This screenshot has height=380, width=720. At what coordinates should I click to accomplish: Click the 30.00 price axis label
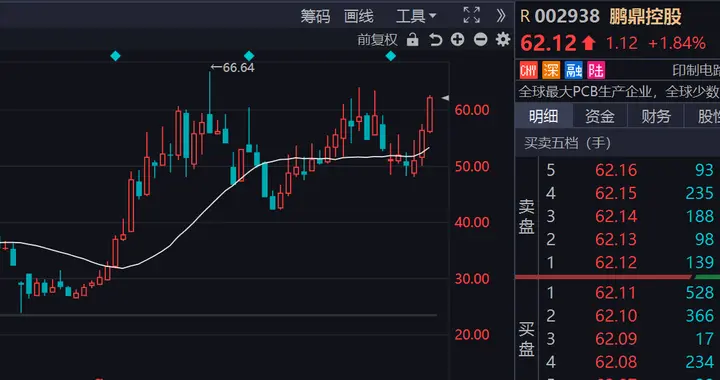472,279
